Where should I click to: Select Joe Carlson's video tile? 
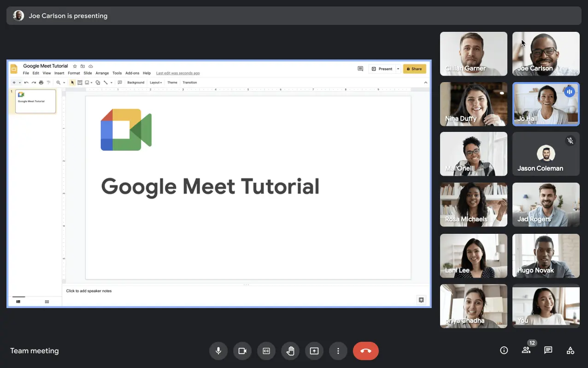[x=546, y=53]
